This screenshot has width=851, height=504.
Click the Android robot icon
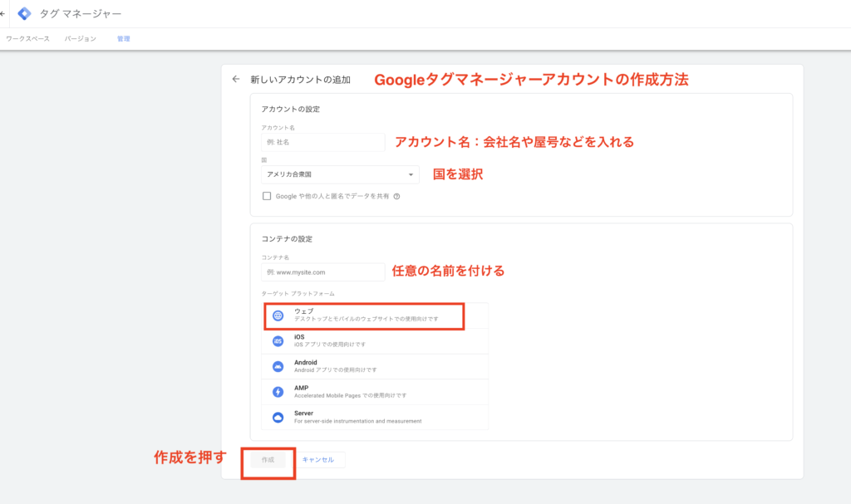278,366
